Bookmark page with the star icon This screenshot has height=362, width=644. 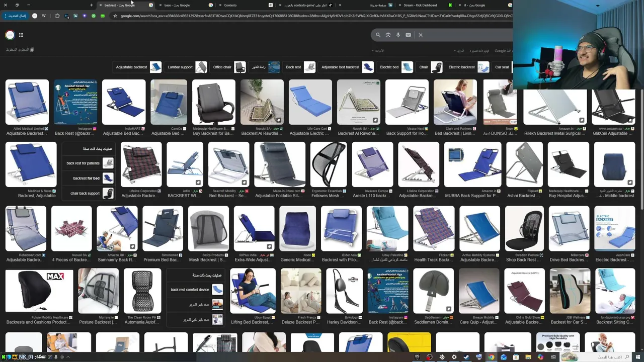(115, 16)
